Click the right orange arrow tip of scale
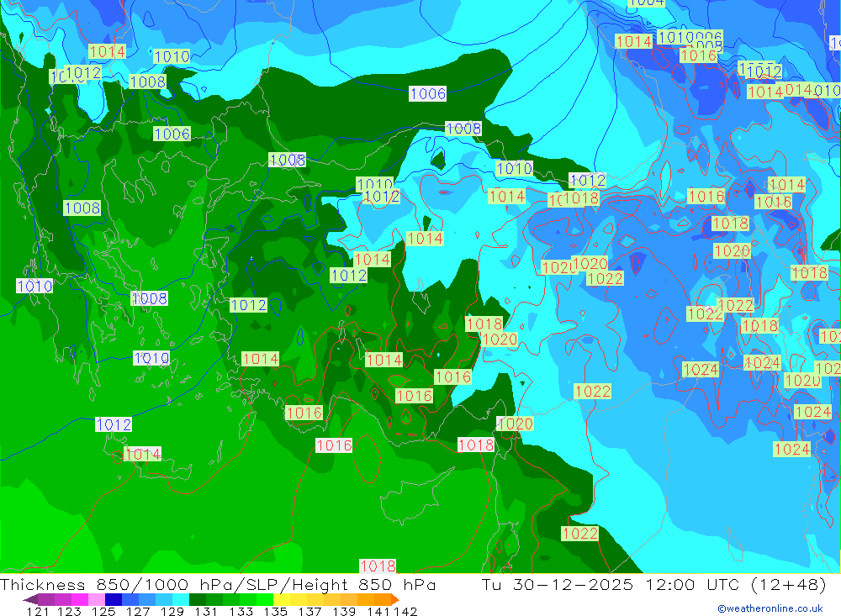The width and height of the screenshot is (841, 616). (x=395, y=599)
